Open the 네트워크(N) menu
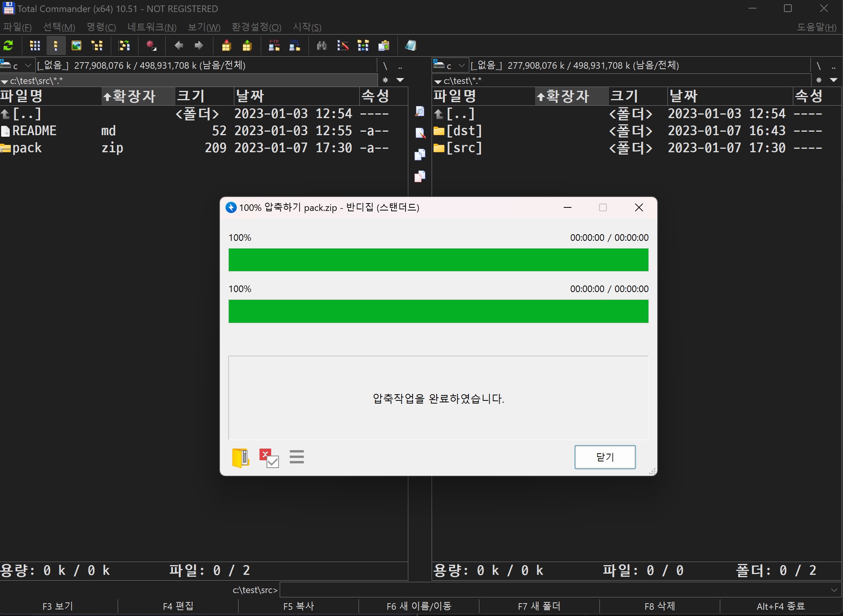Image resolution: width=843 pixels, height=616 pixels. point(152,27)
